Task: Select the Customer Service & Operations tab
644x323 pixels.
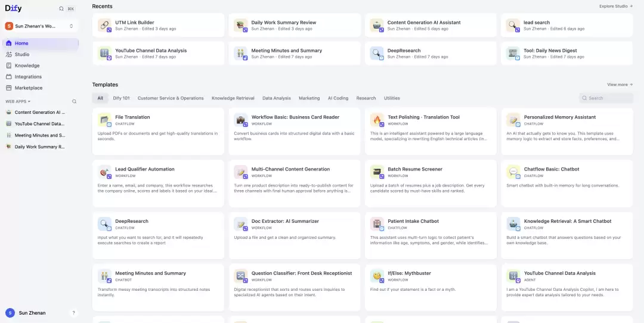Action: tap(171, 98)
